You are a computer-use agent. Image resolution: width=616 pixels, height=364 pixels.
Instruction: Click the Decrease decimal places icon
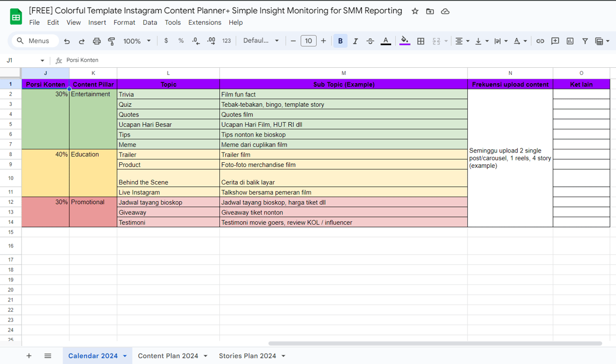tap(195, 41)
